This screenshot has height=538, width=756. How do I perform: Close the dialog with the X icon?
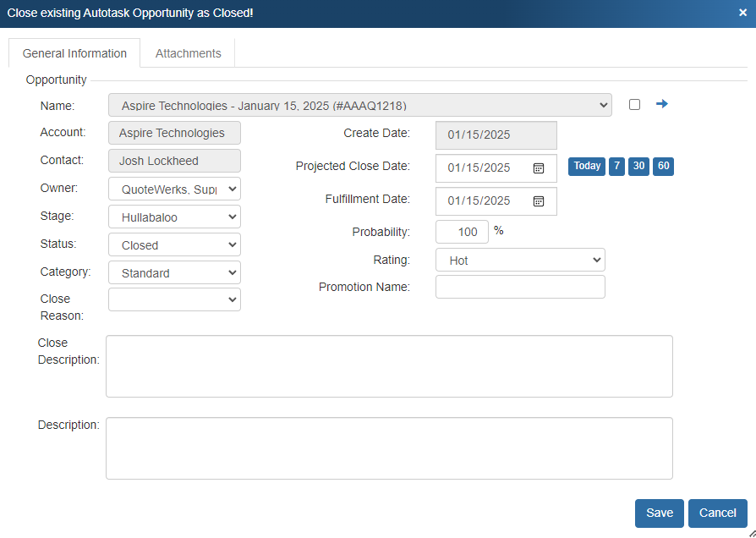(742, 13)
